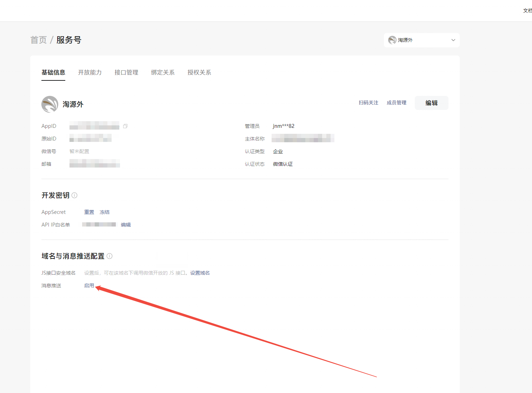Open 成员管理 link
The image size is (532, 393).
tap(397, 103)
